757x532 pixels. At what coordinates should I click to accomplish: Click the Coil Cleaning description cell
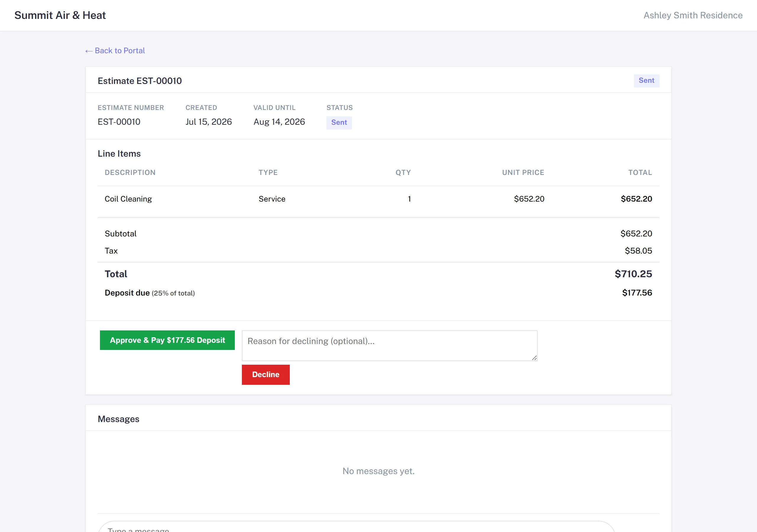(128, 199)
